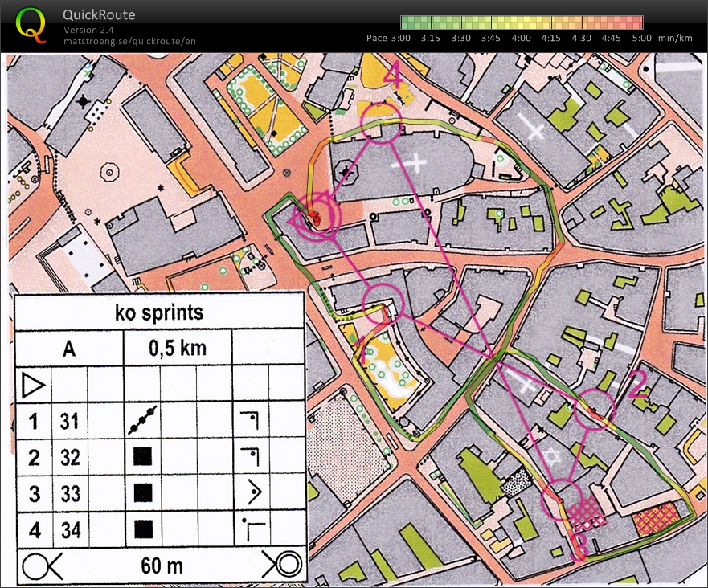Click the magenta number 4 on map
This screenshot has width=708, height=588.
click(x=393, y=76)
